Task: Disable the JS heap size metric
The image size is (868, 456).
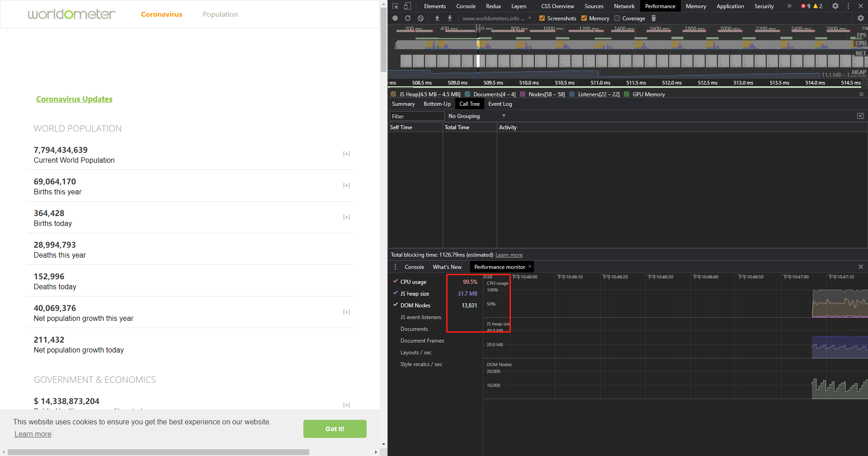Action: coord(396,293)
